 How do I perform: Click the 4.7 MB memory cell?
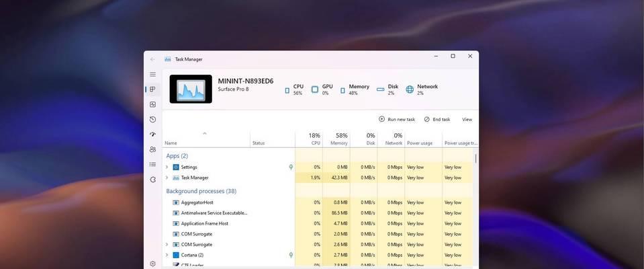point(336,223)
